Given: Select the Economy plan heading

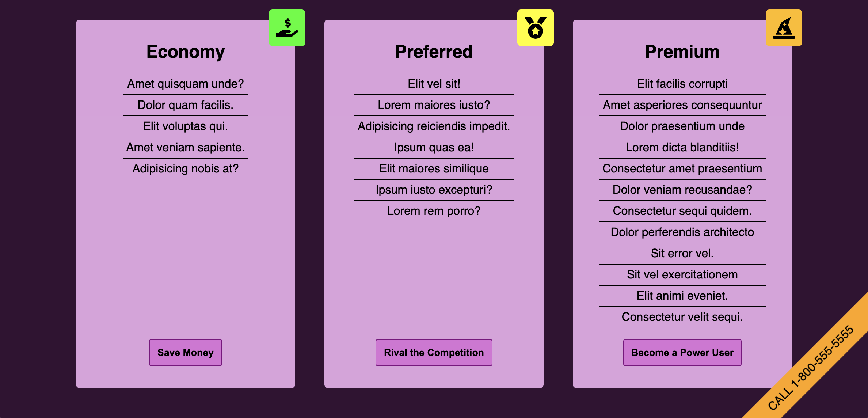Looking at the screenshot, I should [x=186, y=52].
